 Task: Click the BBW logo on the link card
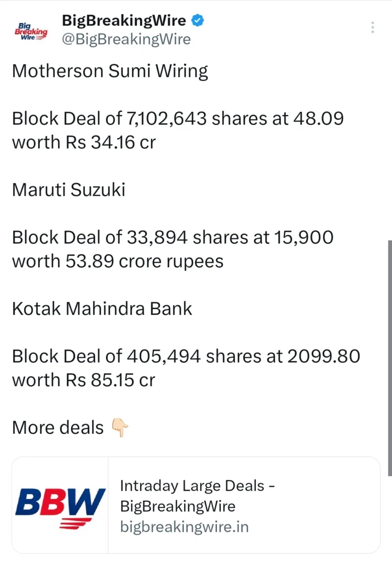click(x=60, y=504)
